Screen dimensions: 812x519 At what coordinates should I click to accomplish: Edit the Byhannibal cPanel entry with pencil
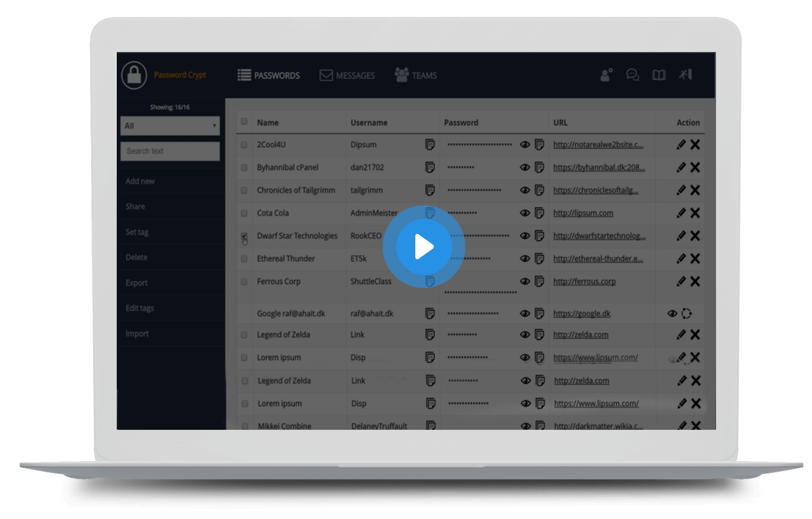680,167
